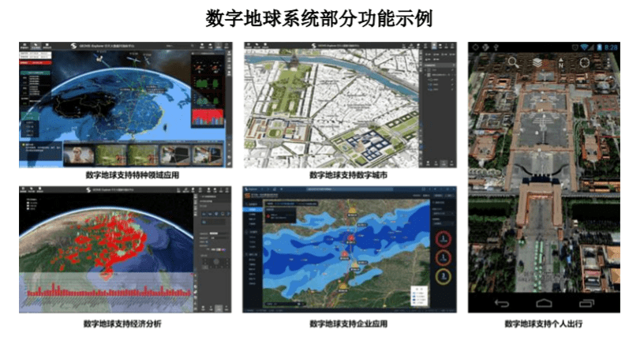Click the GEOVIS logo in special-domain app header

[73, 46]
